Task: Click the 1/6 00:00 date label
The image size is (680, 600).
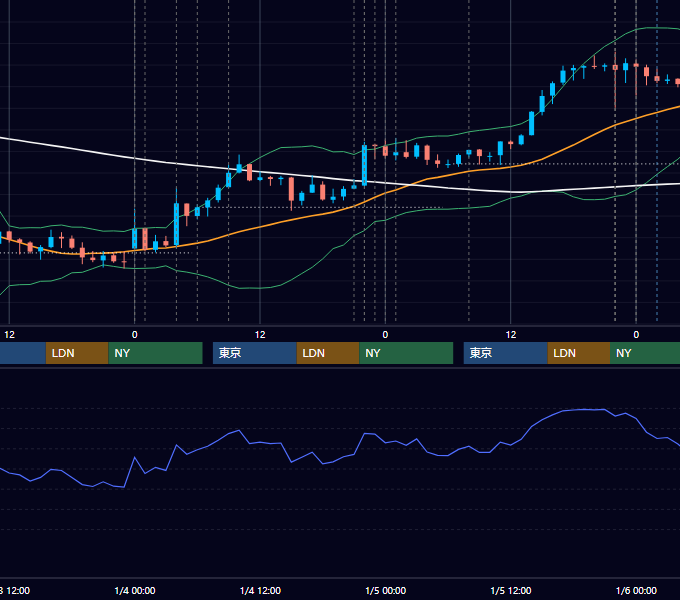Action: [x=636, y=590]
